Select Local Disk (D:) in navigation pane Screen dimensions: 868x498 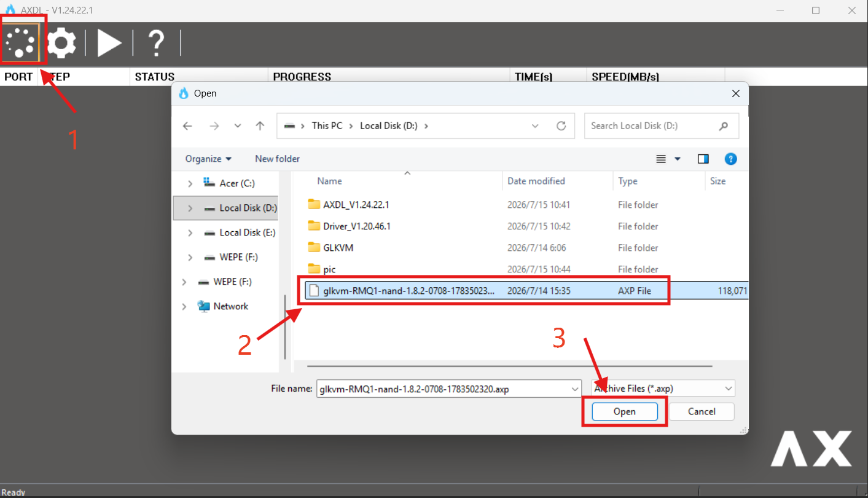248,208
